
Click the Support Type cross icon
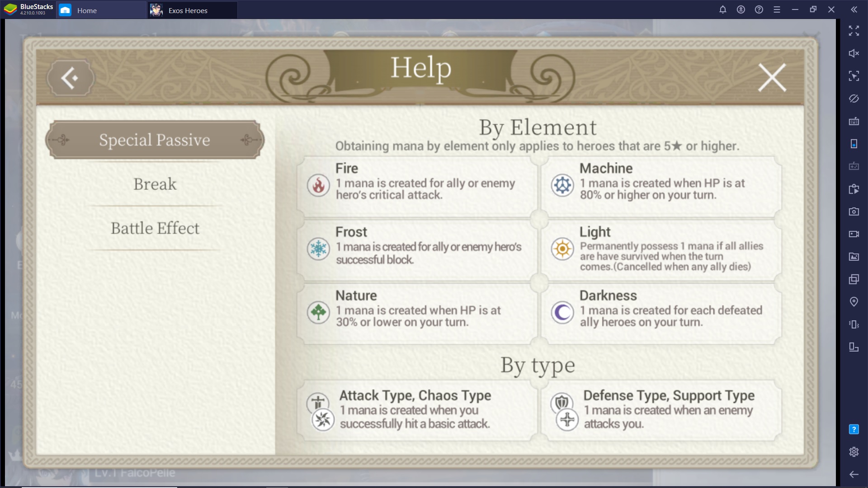click(567, 420)
